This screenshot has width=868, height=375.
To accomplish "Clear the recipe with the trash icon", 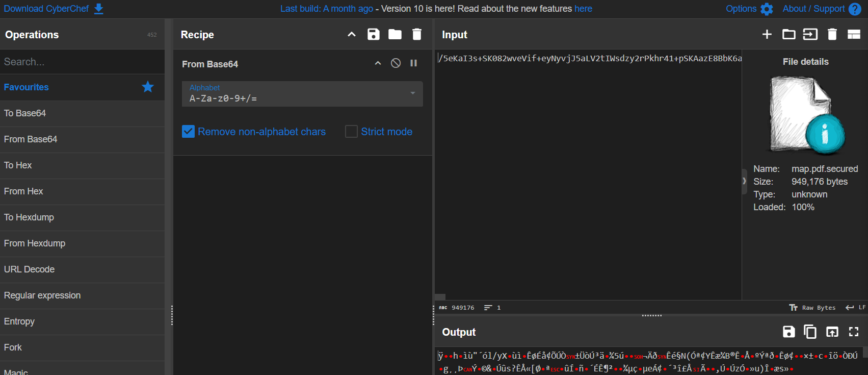I will pos(417,34).
